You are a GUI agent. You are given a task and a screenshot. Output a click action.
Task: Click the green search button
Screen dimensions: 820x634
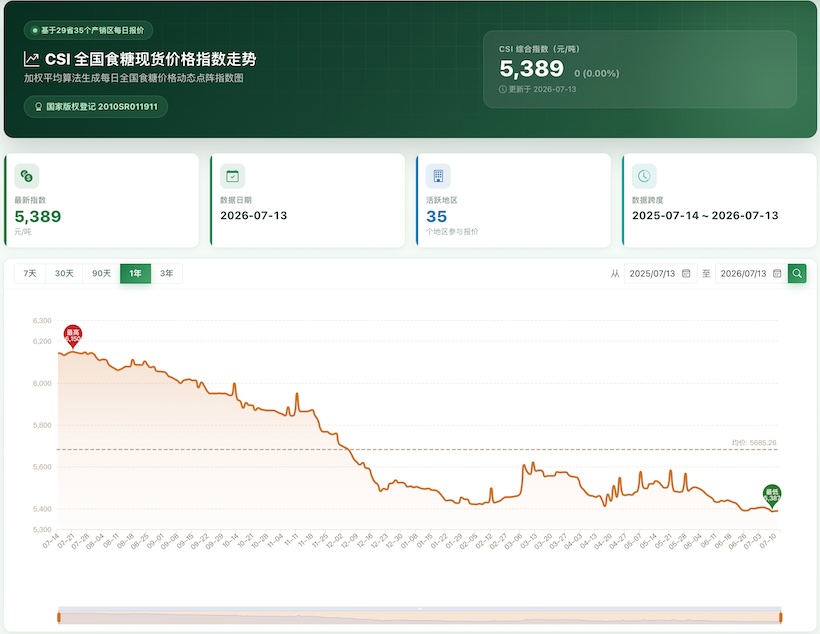[797, 274]
